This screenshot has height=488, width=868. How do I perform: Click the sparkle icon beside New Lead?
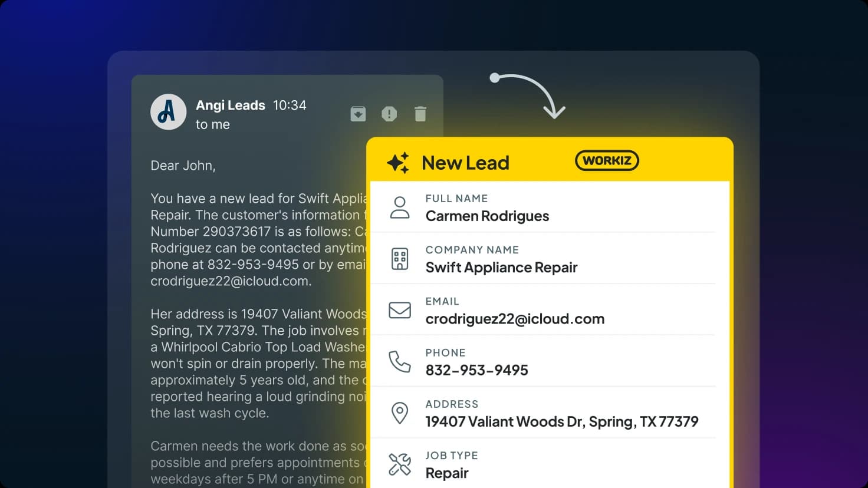398,163
